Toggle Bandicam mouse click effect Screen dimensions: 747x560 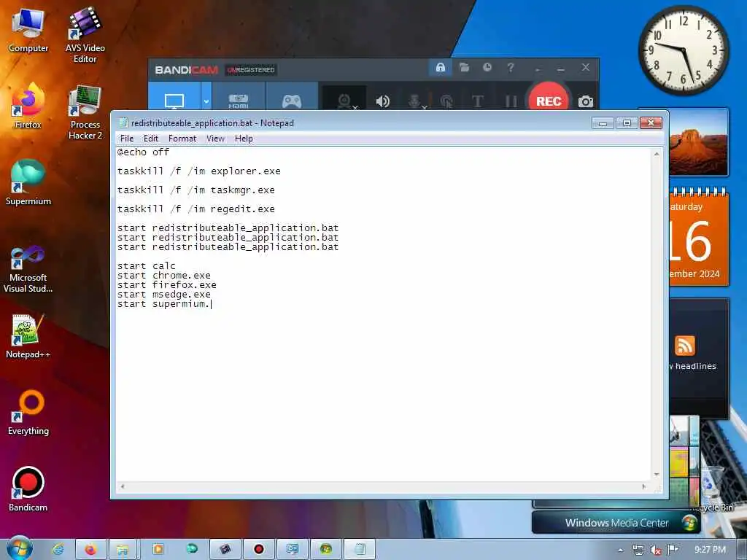446,101
